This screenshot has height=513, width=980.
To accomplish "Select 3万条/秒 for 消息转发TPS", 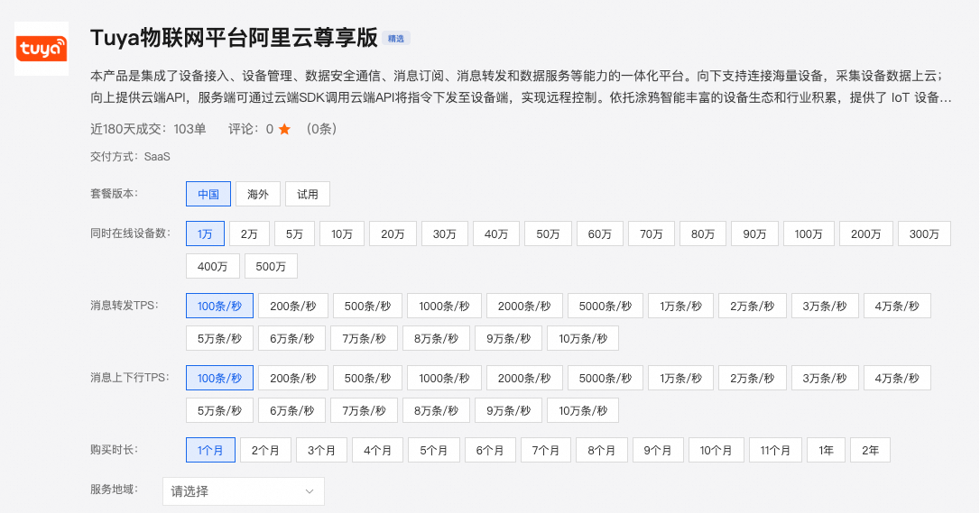I will [825, 306].
